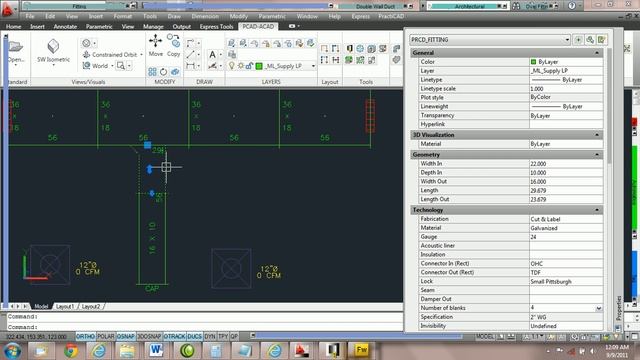Click the Color ByLayer green swatch
Viewport: 640px width, 360px height.
[x=533, y=62]
